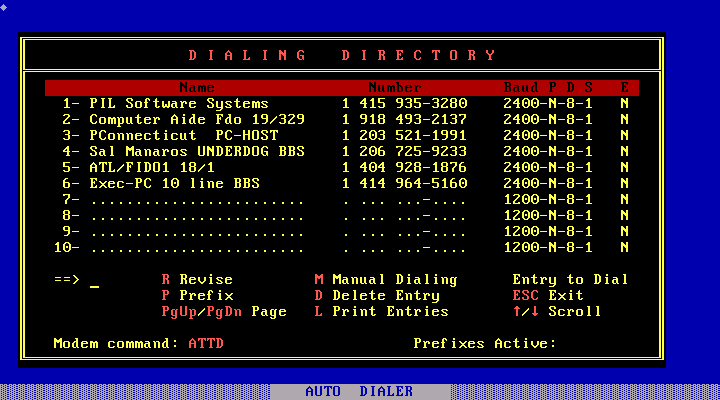Select entry 2 Computer Aide Fdo 19/329
Screen dimensions: 720x400
[183, 119]
